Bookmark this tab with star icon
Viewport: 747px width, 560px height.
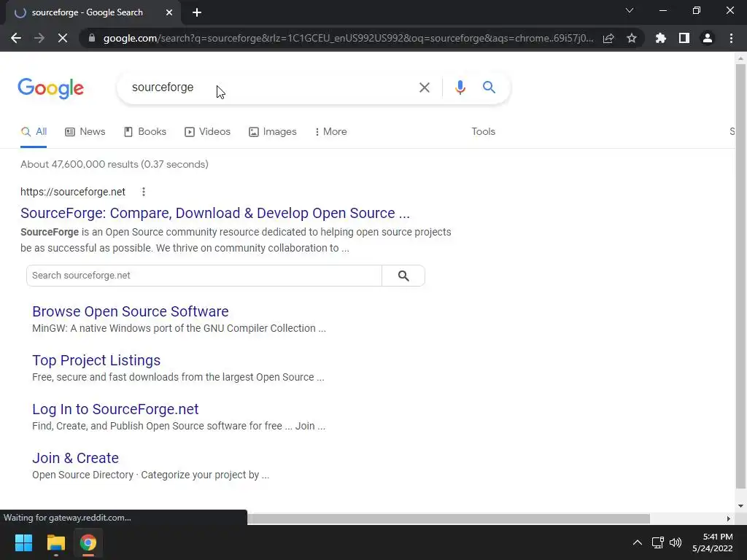(632, 38)
